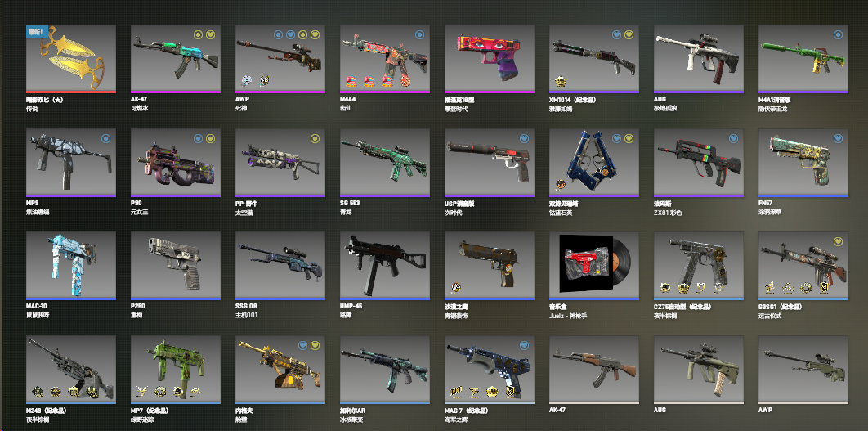This screenshot has height=431, width=868.
Task: Select the SSG 08 主机001 sniper rifle
Action: click(x=280, y=266)
